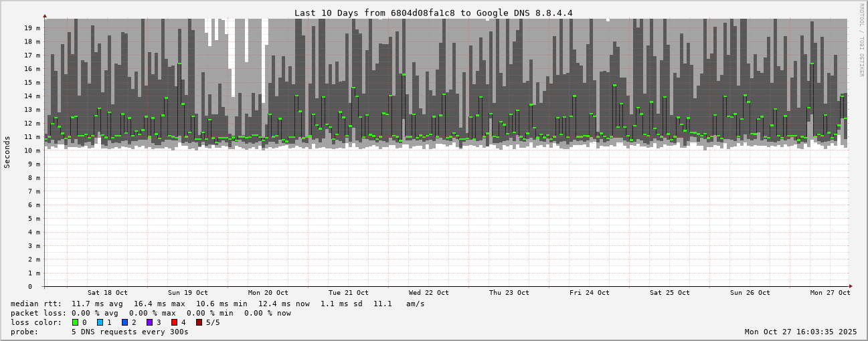The height and width of the screenshot is (341, 868).
Task: Click the Mon 27 Oct date label
Action: [x=830, y=293]
